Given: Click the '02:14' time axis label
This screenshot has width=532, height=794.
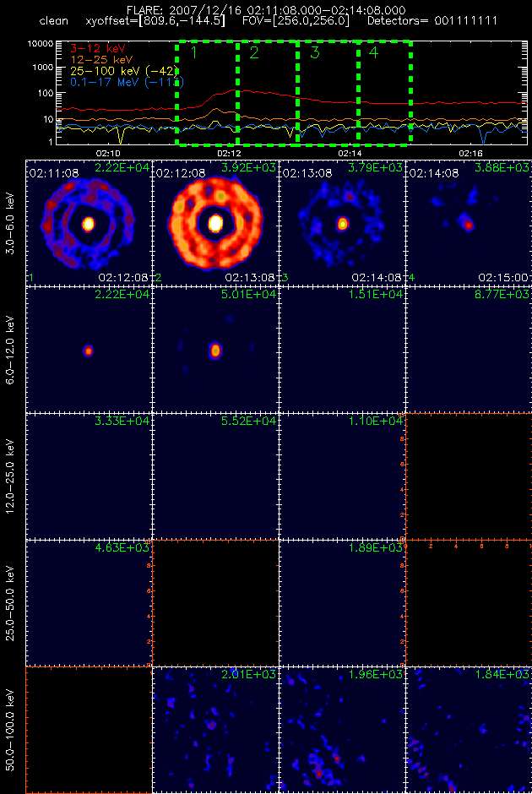Looking at the screenshot, I should pos(350,153).
